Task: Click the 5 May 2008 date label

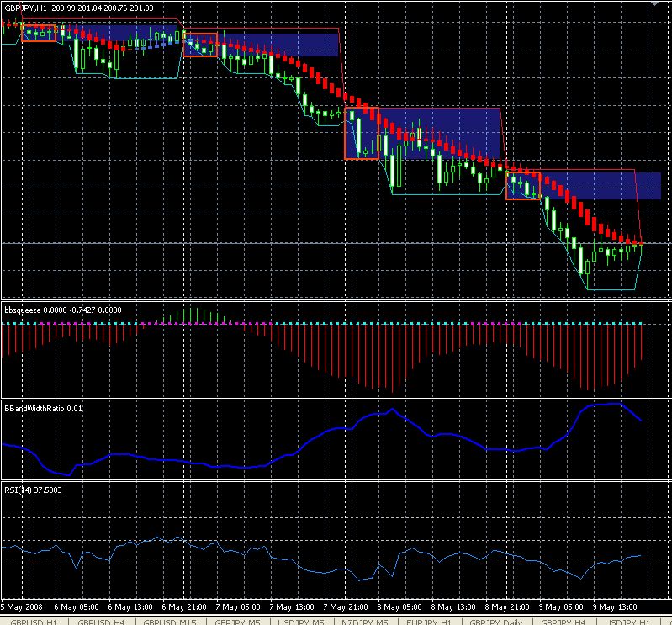Action: coord(21,607)
